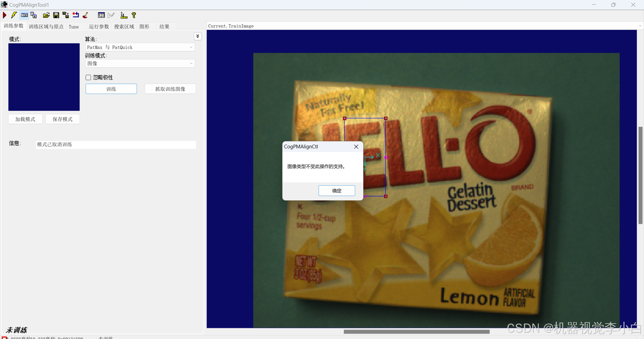Screen dimensions: 644x339
Task: Minimize the CogPMAlignTool1 window
Action: pos(594,5)
